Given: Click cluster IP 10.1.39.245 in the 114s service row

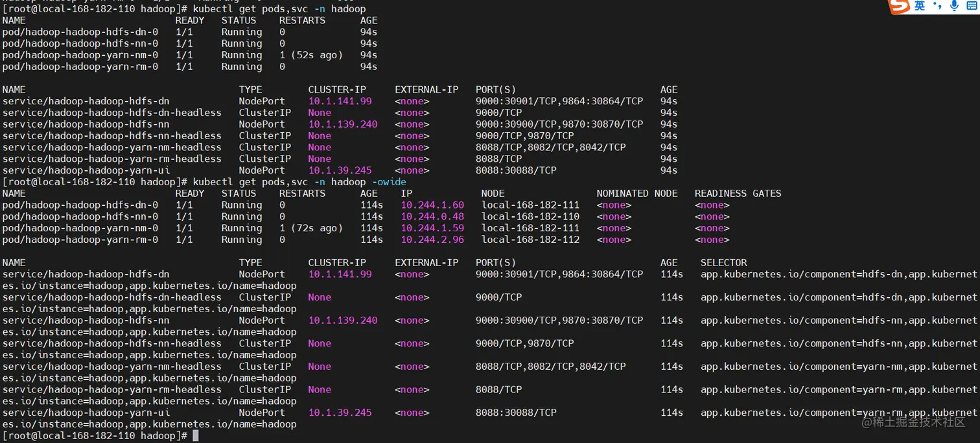Looking at the screenshot, I should pyautogui.click(x=340, y=413).
